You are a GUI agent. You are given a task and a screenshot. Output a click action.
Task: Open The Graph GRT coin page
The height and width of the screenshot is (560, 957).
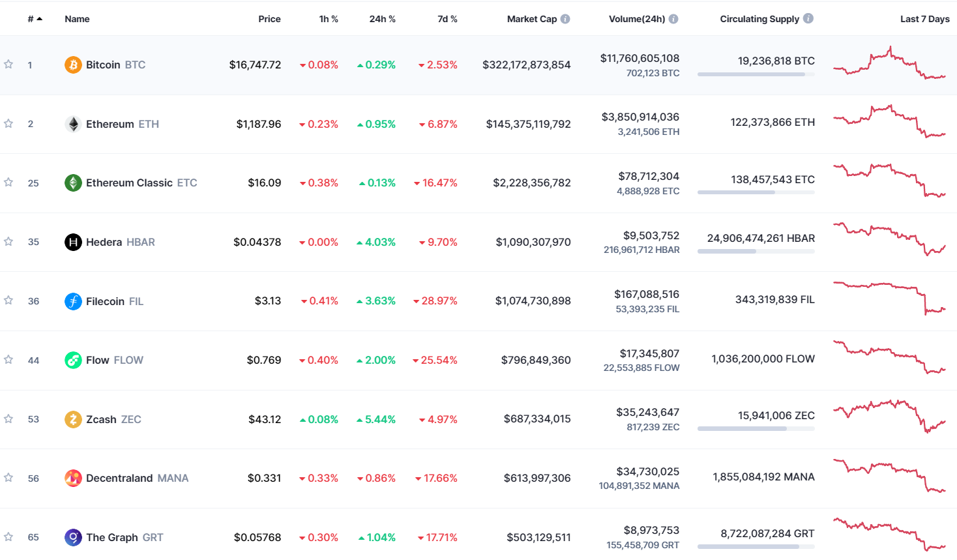125,537
